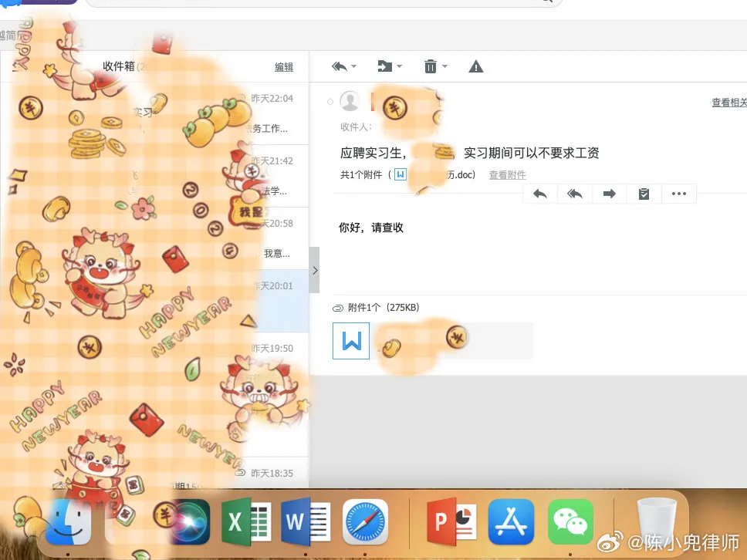Image resolution: width=747 pixels, height=560 pixels.
Task: Open the Word attachment file icon at bottom
Action: [x=351, y=341]
